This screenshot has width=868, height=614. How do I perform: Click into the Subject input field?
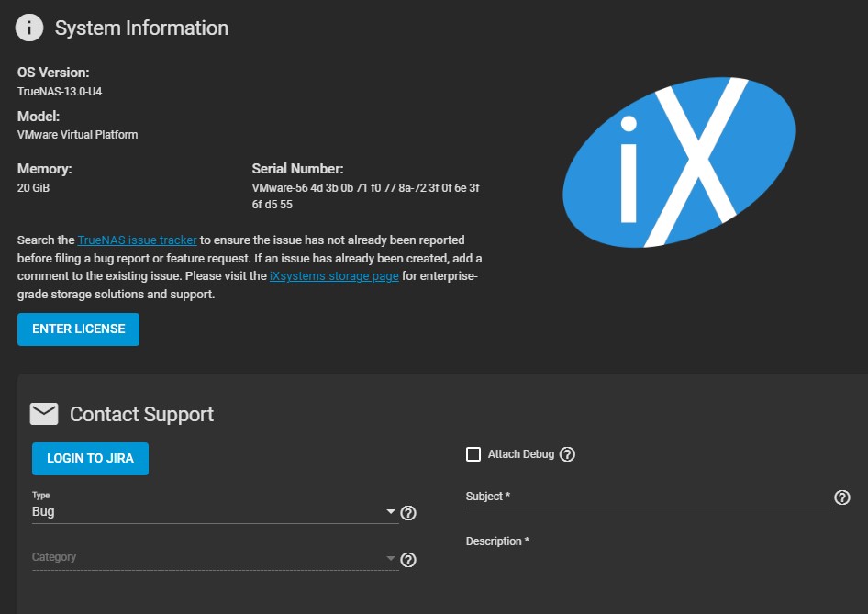point(649,497)
